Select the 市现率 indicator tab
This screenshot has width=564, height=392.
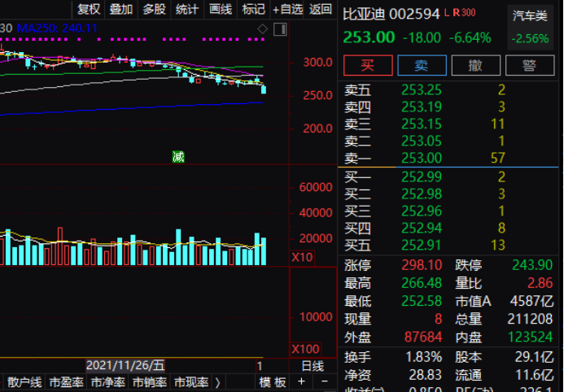tap(191, 382)
